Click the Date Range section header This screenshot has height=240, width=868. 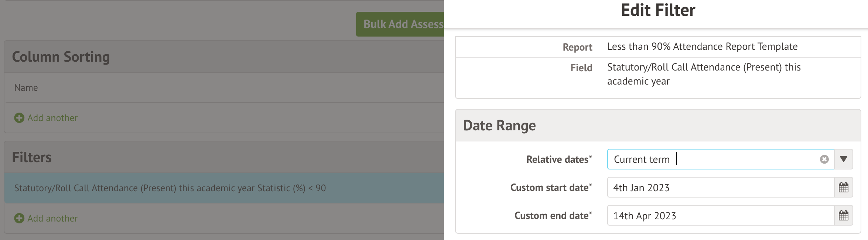[x=499, y=126]
